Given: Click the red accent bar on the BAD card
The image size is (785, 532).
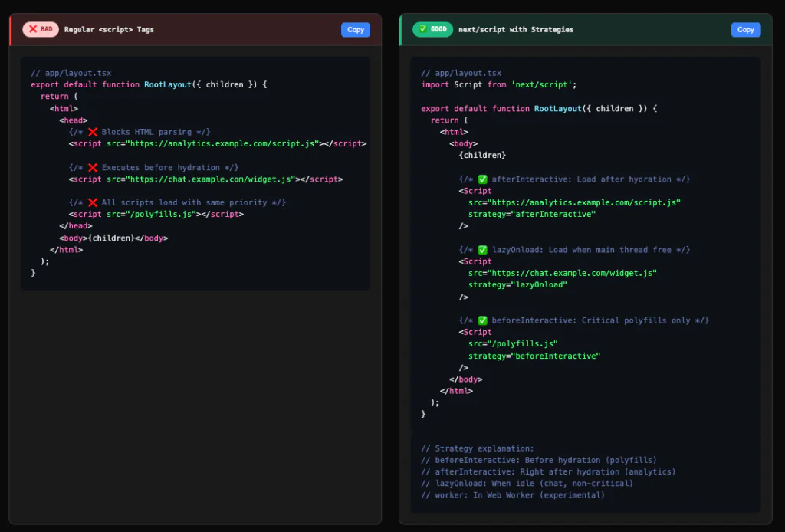Looking at the screenshot, I should point(10,29).
